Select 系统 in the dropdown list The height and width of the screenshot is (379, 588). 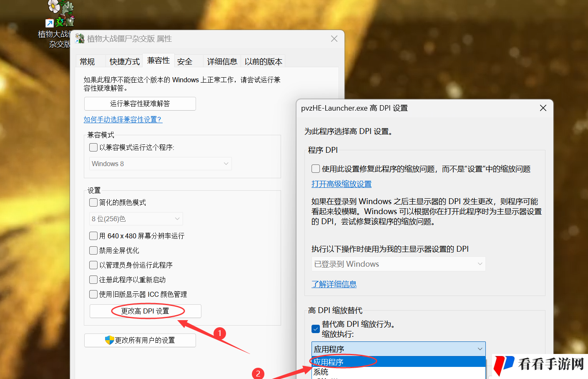[399, 372]
